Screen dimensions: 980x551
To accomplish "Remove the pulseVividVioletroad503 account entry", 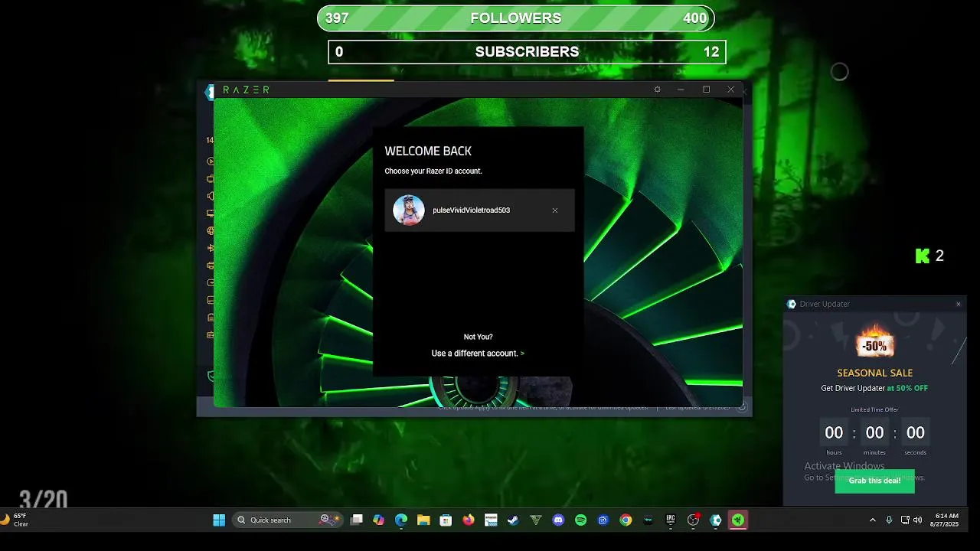I will coord(555,210).
